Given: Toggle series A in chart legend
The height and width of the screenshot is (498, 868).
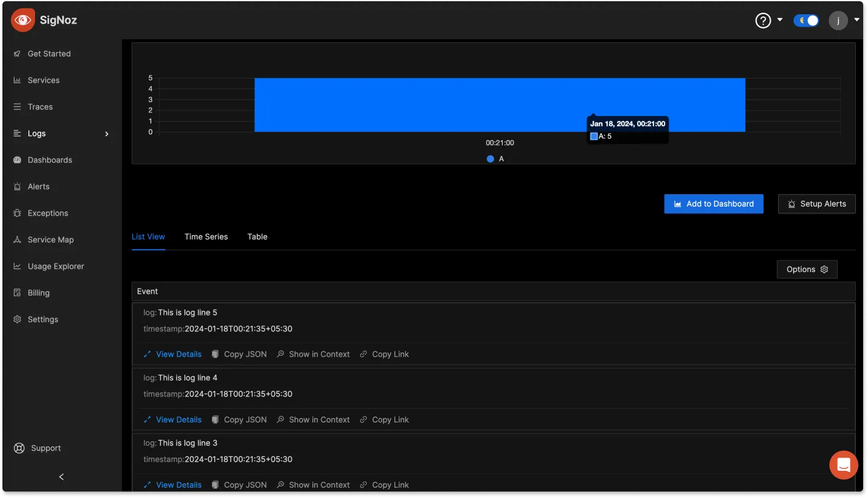Looking at the screenshot, I should 495,159.
